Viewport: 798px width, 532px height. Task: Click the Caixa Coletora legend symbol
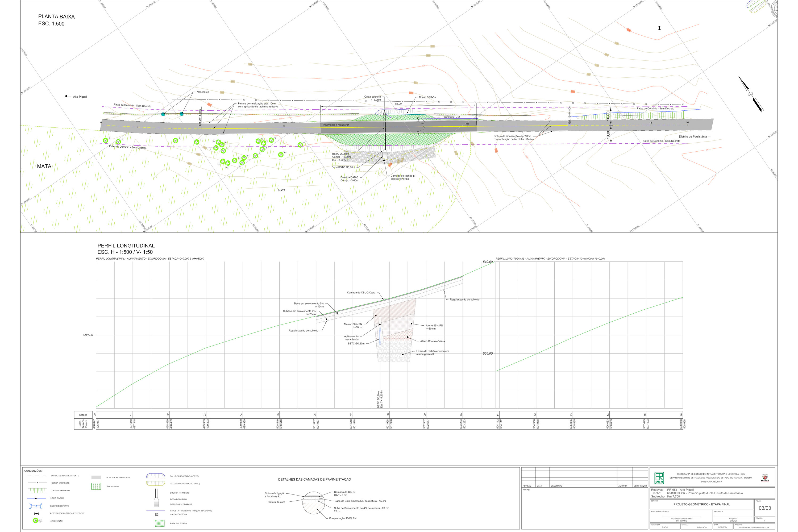156,514
